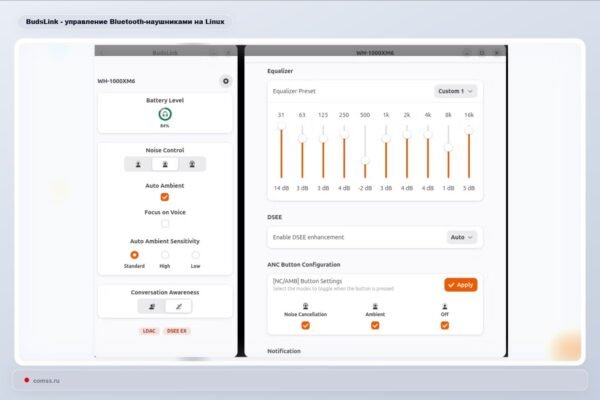Click the [NC/AMB] Button Settings label
600x400 pixels.
pyautogui.click(x=307, y=281)
